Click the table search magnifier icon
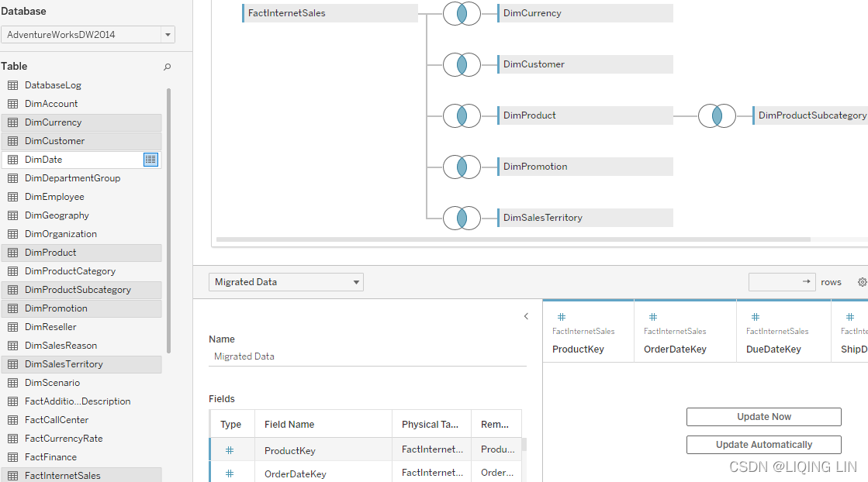The image size is (868, 482). point(168,67)
